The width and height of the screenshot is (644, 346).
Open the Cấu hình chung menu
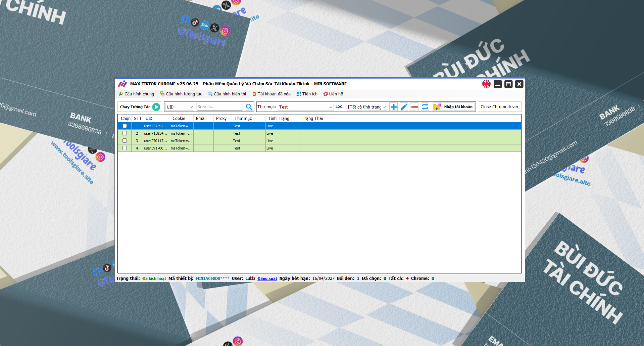[x=136, y=94]
